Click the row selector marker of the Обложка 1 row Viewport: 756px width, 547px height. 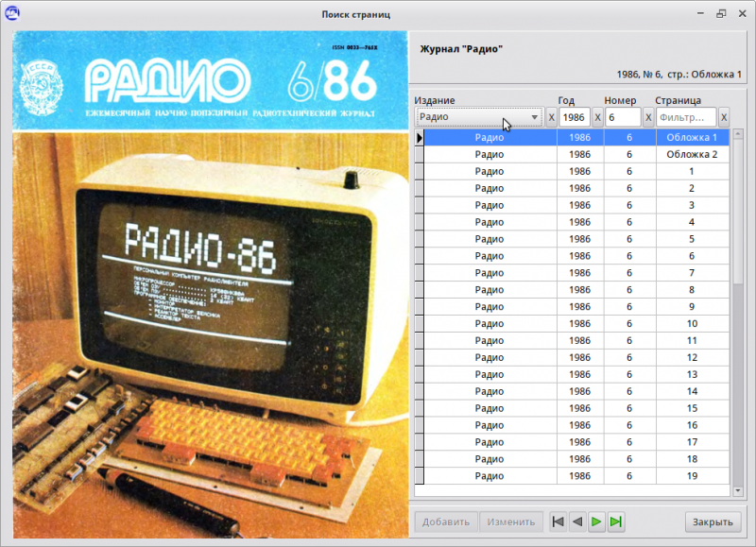pos(419,137)
